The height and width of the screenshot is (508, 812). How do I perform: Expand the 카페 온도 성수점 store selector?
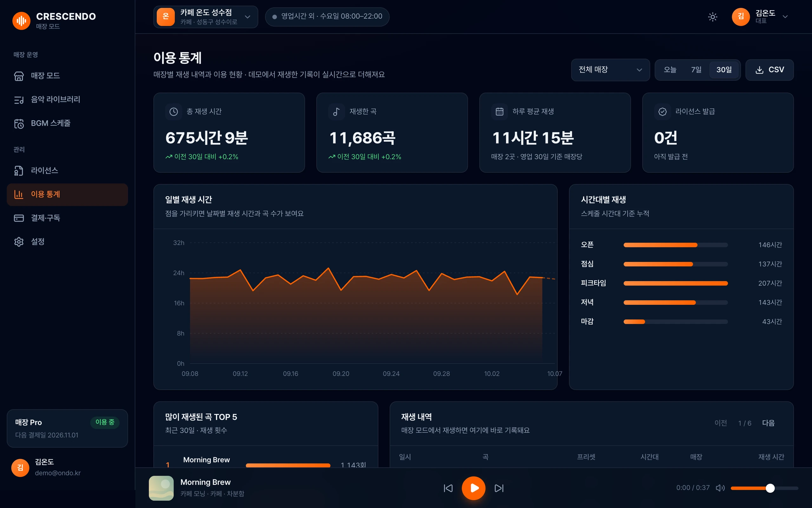206,17
